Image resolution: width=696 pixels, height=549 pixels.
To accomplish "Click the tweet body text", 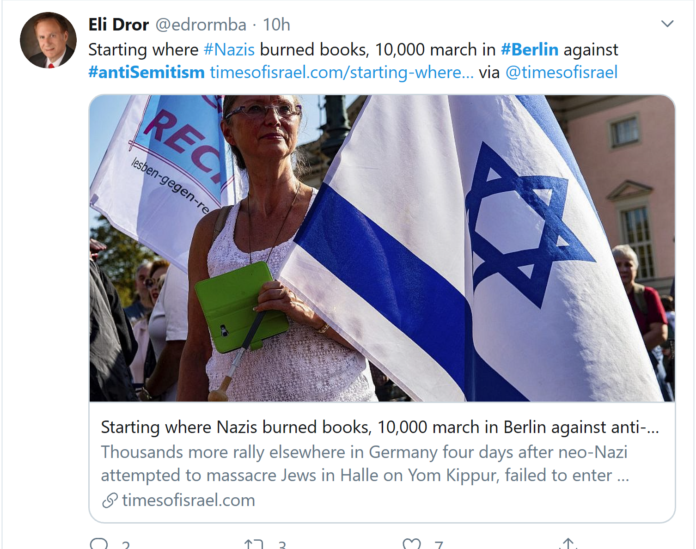I will click(353, 61).
